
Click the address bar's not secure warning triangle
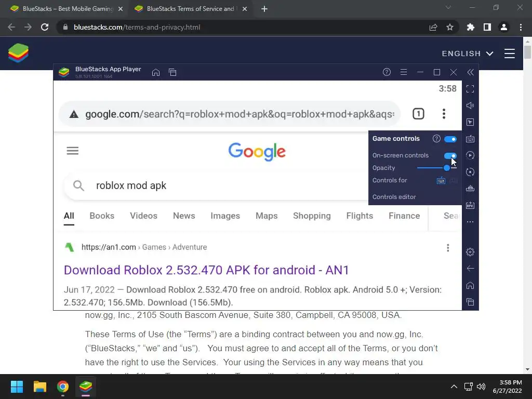(x=74, y=114)
